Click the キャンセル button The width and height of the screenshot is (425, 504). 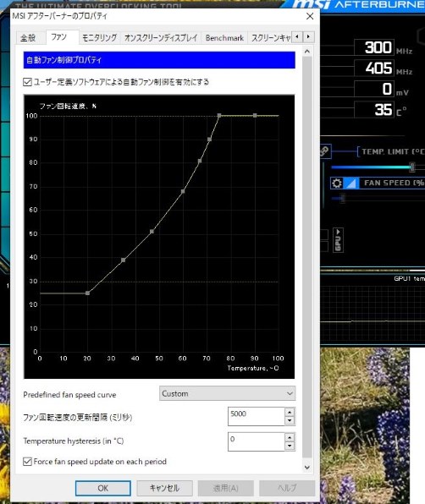click(x=164, y=488)
